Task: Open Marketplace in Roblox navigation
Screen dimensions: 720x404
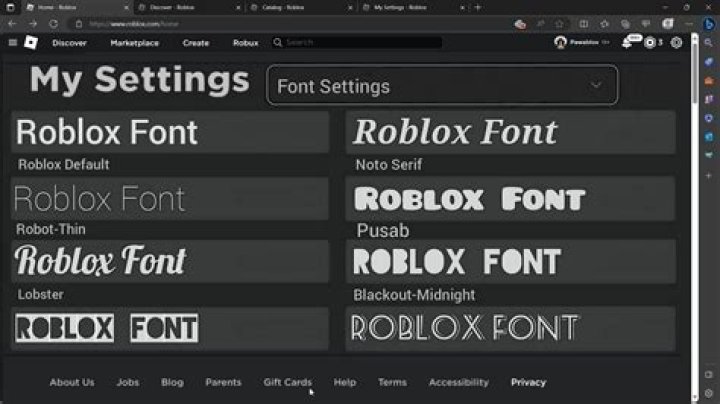Action: coord(135,43)
